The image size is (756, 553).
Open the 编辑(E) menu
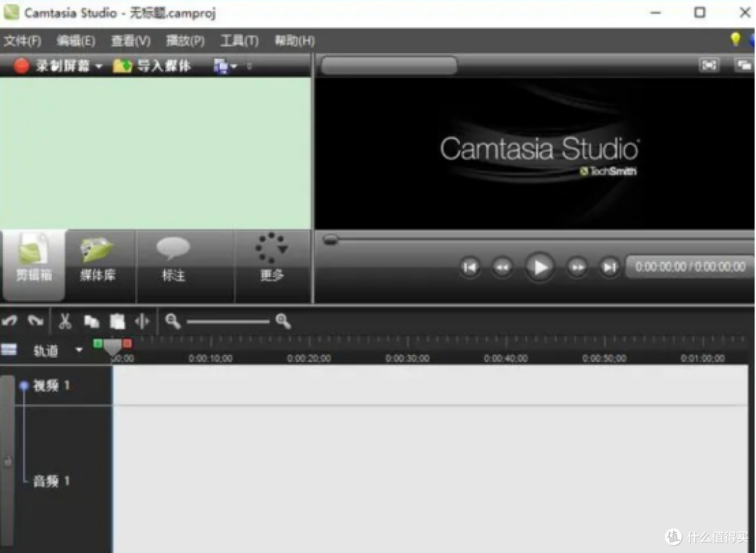76,41
